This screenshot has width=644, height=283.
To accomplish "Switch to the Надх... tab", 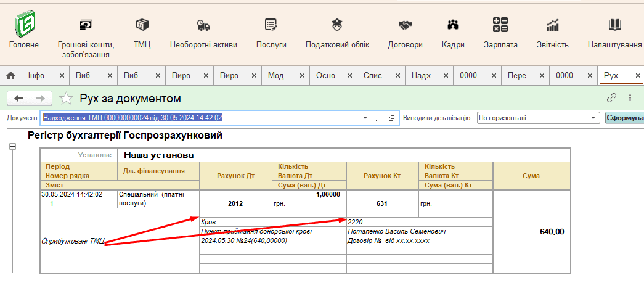I will pyautogui.click(x=424, y=75).
